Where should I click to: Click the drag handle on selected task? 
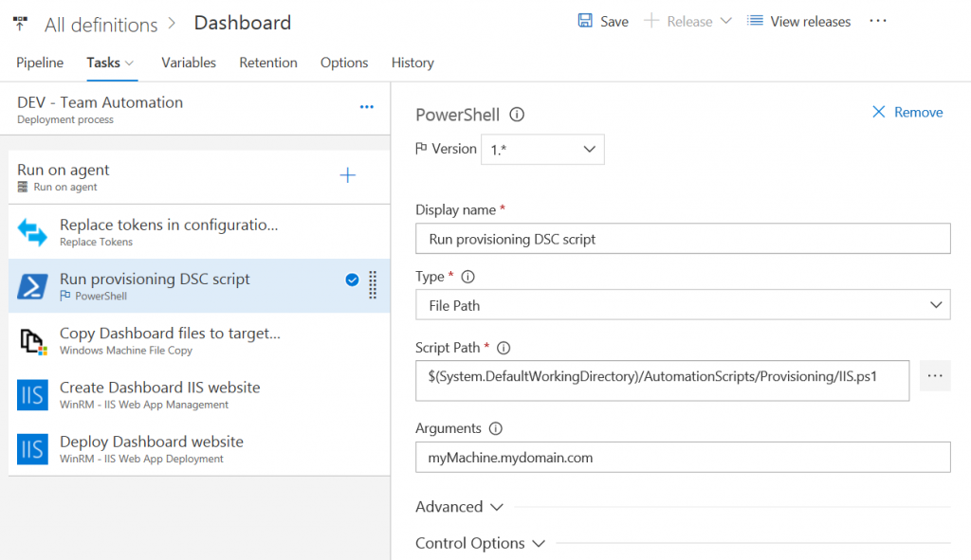[373, 285]
